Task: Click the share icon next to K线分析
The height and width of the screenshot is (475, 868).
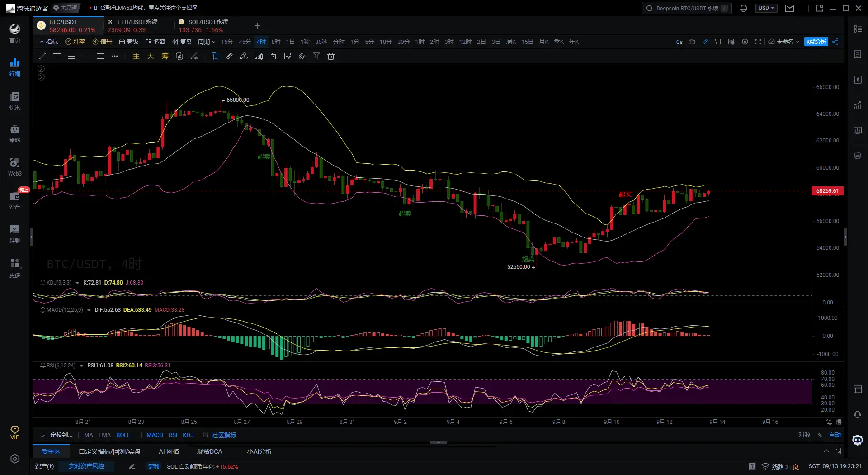Action: [835, 42]
